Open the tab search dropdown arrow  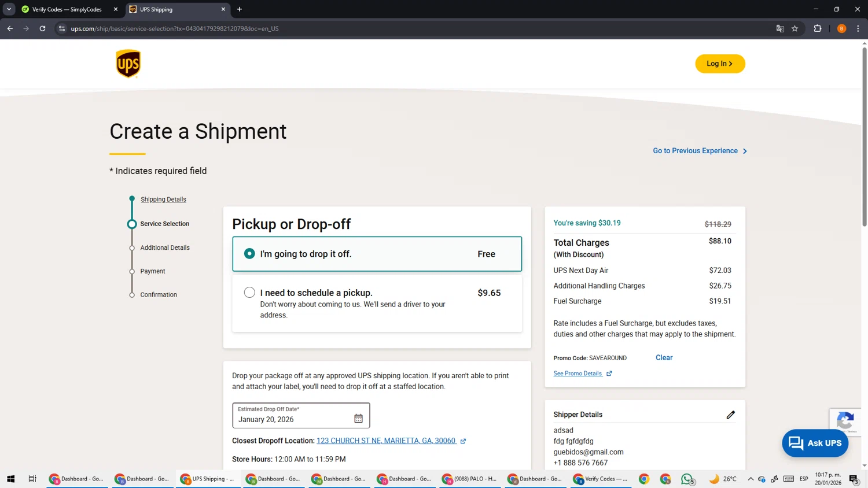9,9
